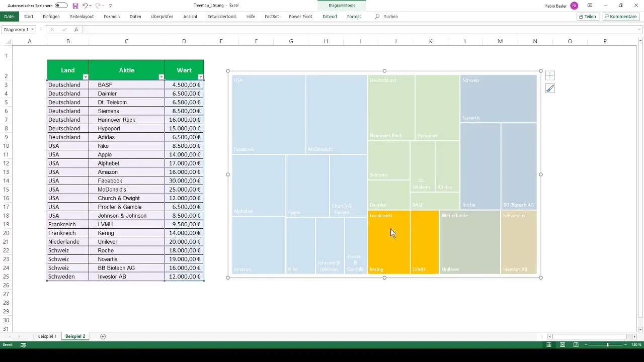Viewport: 644px width, 362px height.
Task: Select the Niederlande cell
Action: pos(68,242)
